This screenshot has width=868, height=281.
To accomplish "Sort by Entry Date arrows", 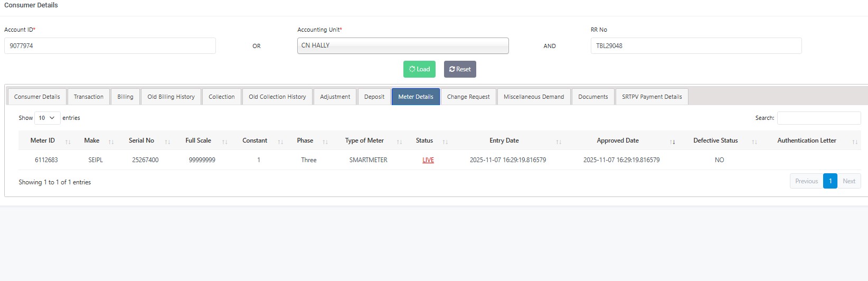I will tap(559, 142).
